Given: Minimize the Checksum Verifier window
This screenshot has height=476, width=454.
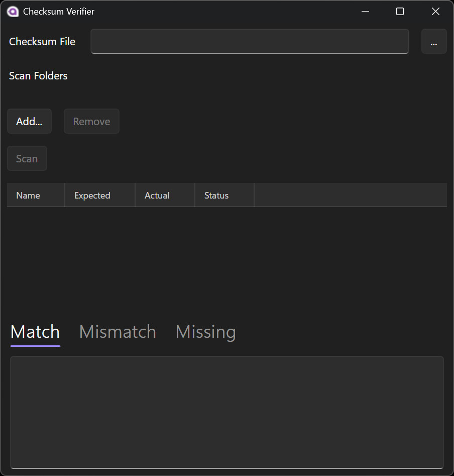Looking at the screenshot, I should click(365, 12).
